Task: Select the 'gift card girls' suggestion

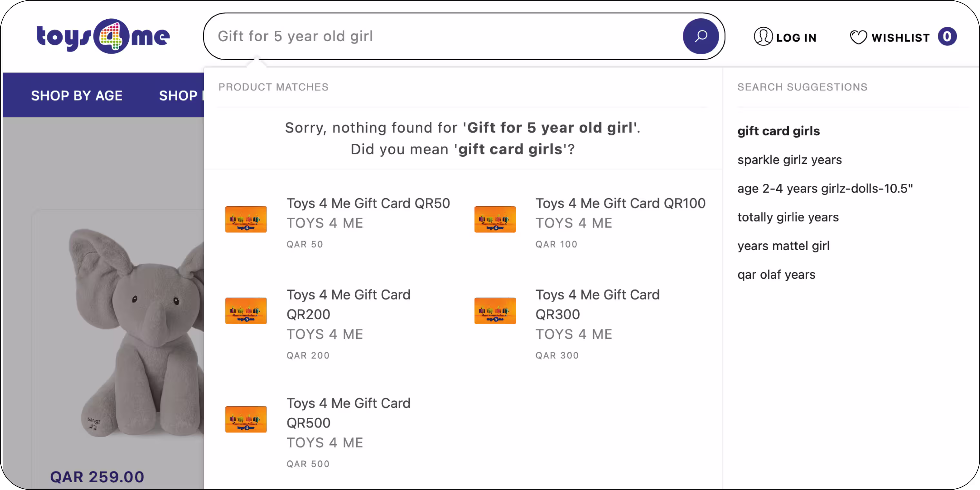Action: 779,131
